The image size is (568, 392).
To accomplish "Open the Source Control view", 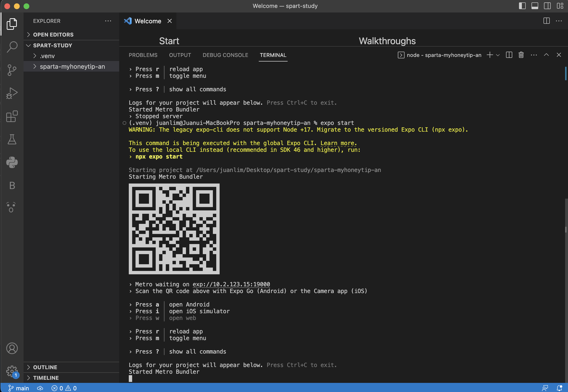I will coord(12,70).
